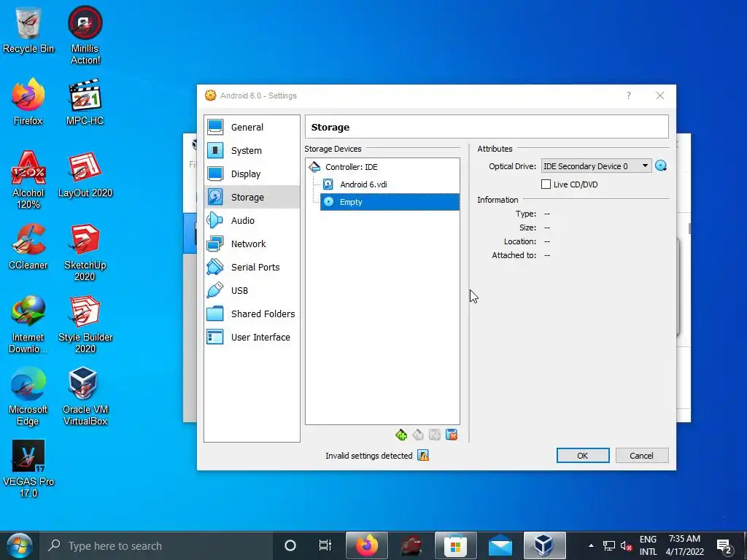Go to USB settings
Viewport: 747px width, 560px height.
(252, 290)
